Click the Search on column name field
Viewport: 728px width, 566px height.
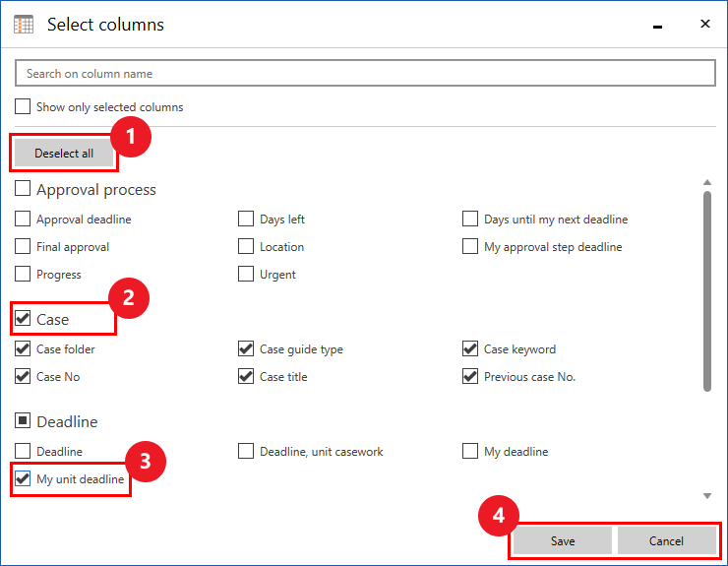click(365, 74)
